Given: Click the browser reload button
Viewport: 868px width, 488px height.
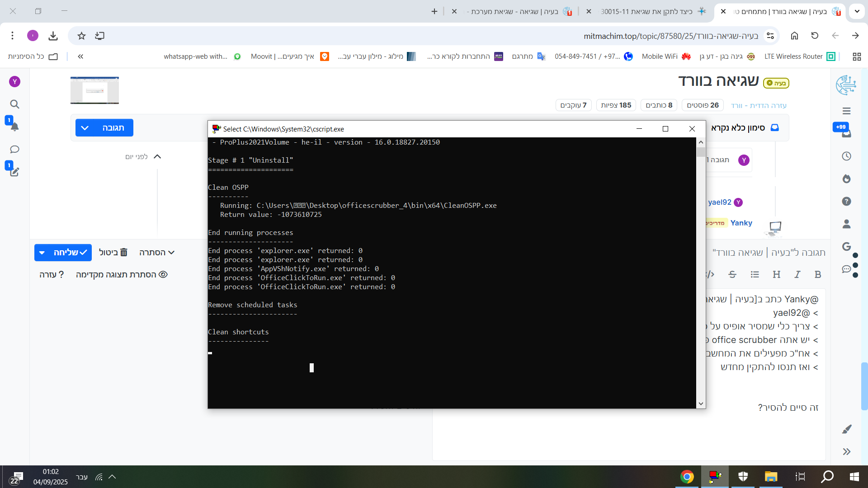Looking at the screenshot, I should pos(815,36).
